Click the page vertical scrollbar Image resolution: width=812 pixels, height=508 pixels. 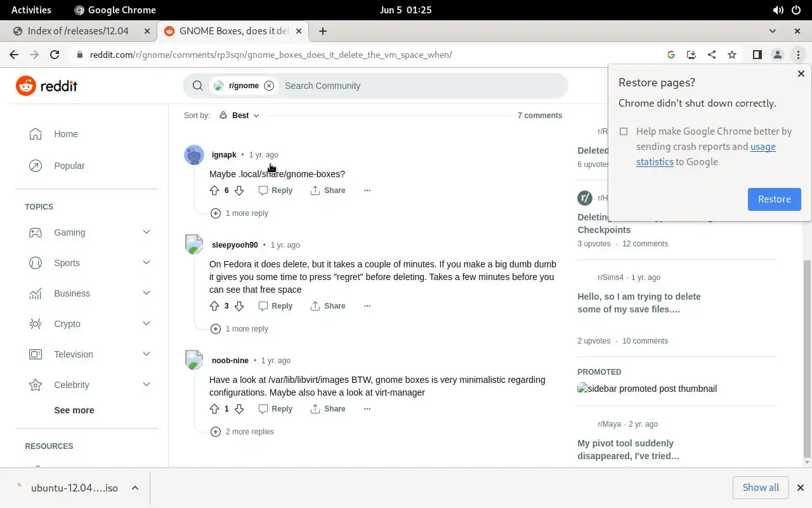pyautogui.click(x=807, y=359)
